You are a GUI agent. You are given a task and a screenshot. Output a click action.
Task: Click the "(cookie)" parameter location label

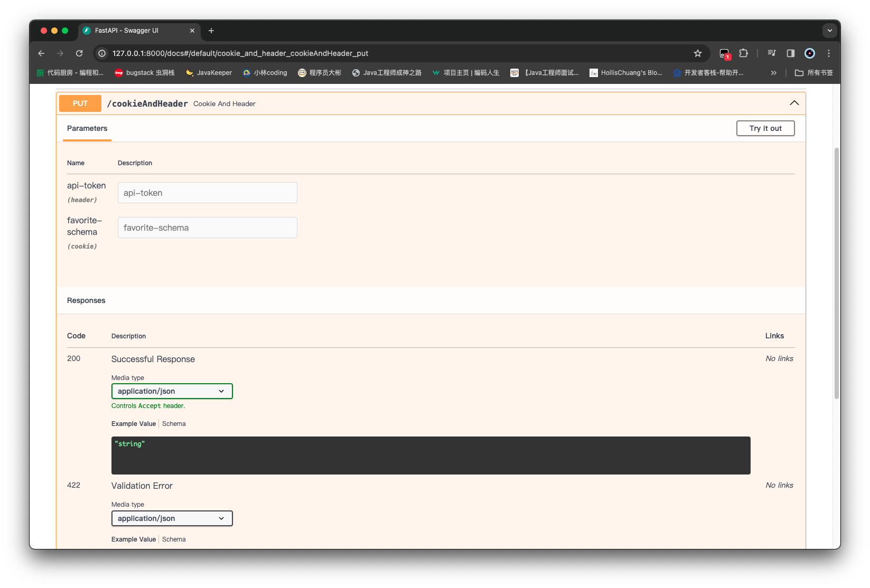pyautogui.click(x=82, y=246)
